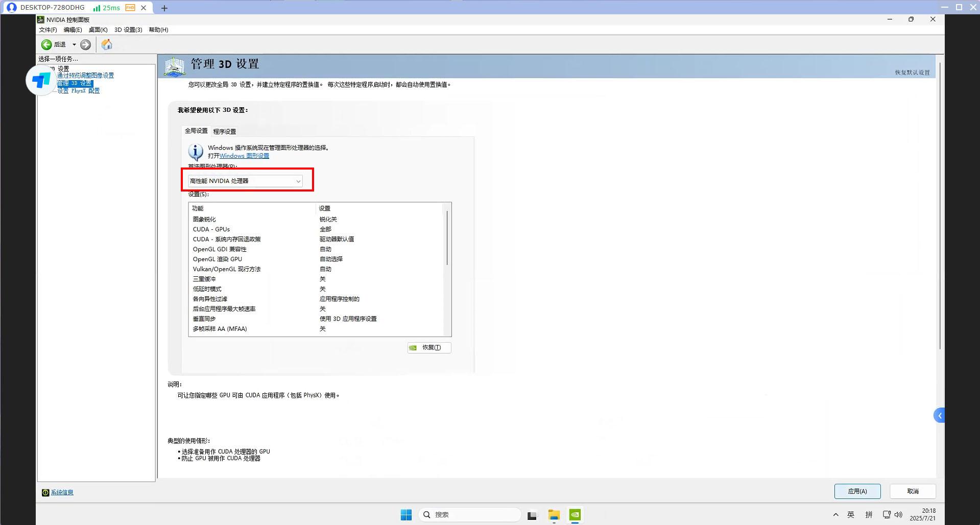Click the 英 input language indicator
The height and width of the screenshot is (525, 980).
tap(851, 515)
